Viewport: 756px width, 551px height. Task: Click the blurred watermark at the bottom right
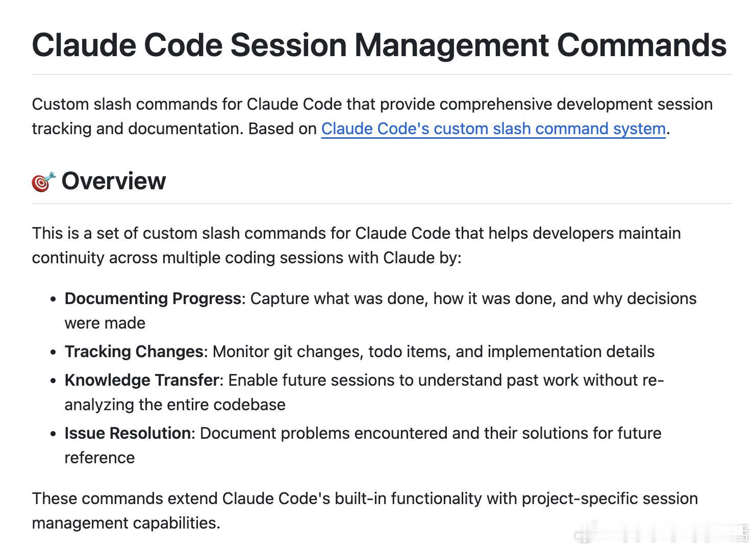coord(662,533)
